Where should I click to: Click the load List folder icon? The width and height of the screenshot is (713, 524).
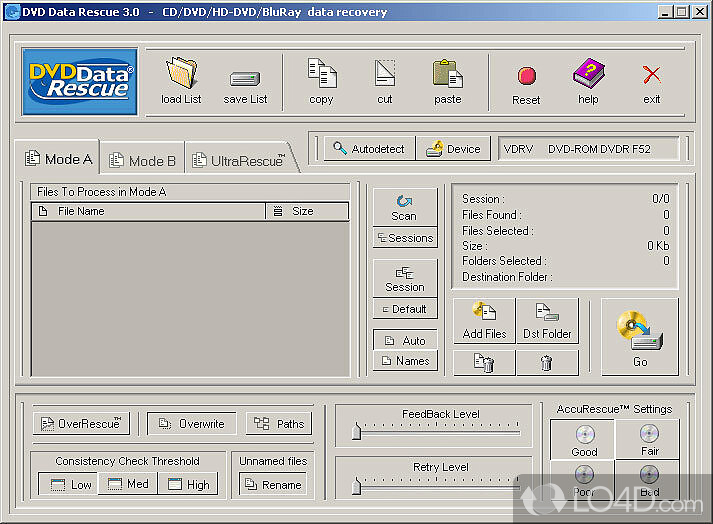point(181,75)
